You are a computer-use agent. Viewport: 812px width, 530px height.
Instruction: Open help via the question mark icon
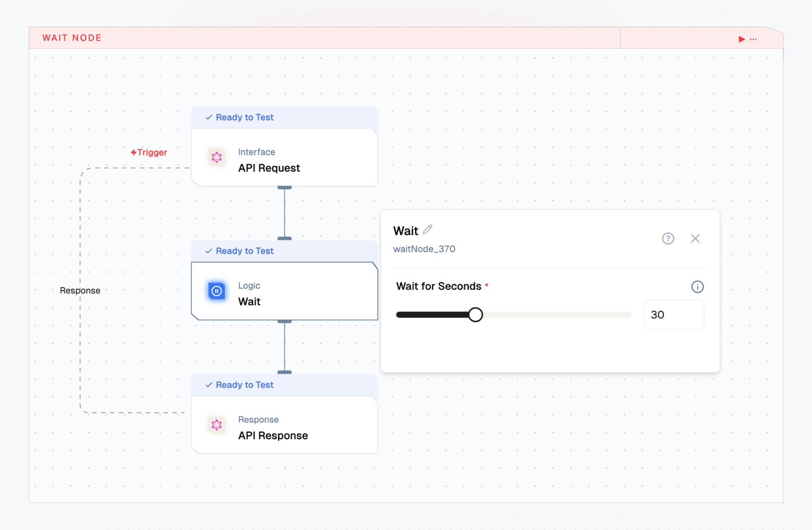(668, 238)
